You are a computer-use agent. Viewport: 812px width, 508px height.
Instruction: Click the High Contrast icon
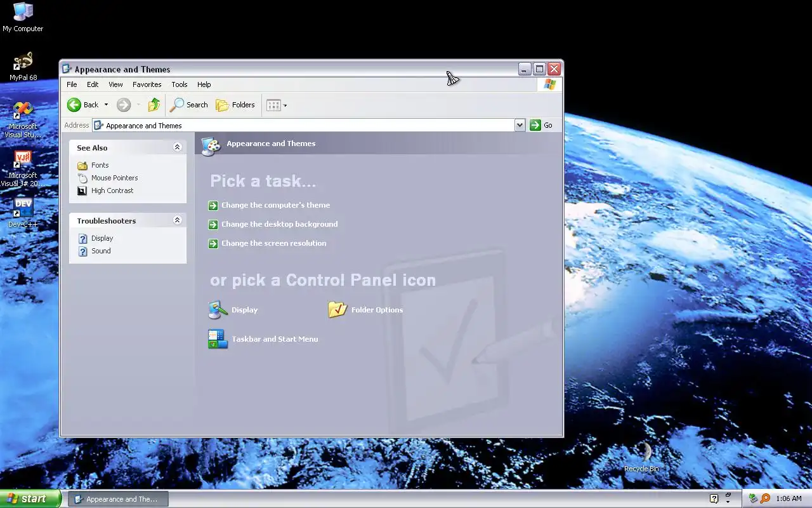(82, 190)
